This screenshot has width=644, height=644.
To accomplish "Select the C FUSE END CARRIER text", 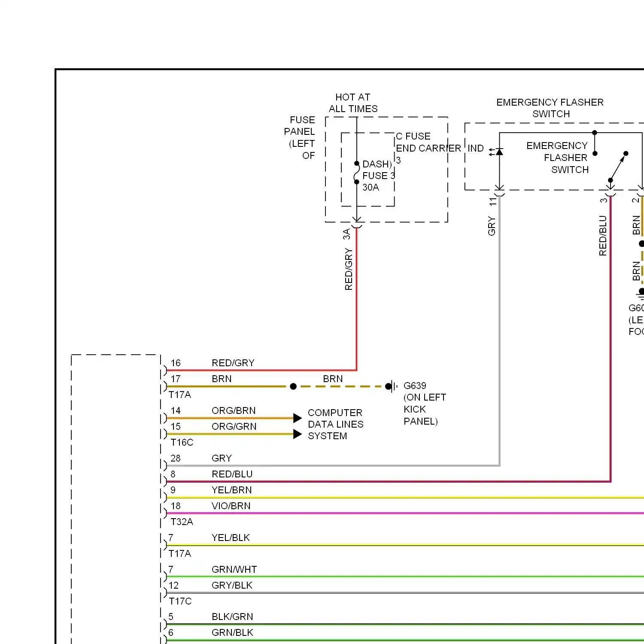I will click(x=428, y=142).
